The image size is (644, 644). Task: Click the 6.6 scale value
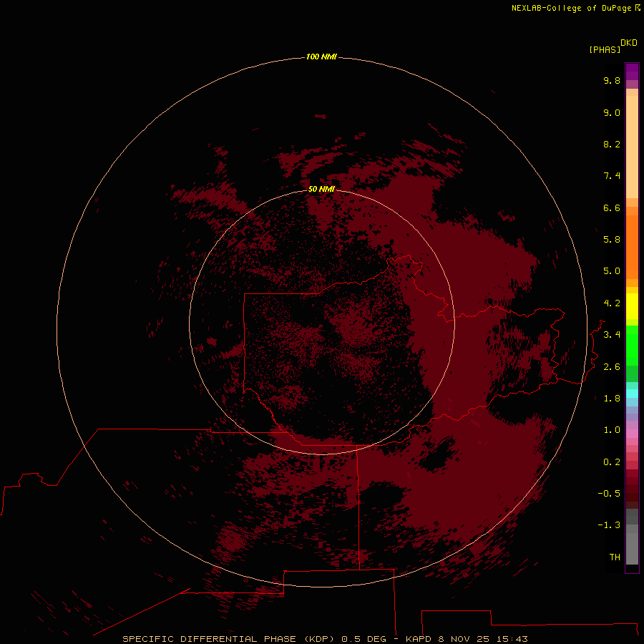(612, 208)
